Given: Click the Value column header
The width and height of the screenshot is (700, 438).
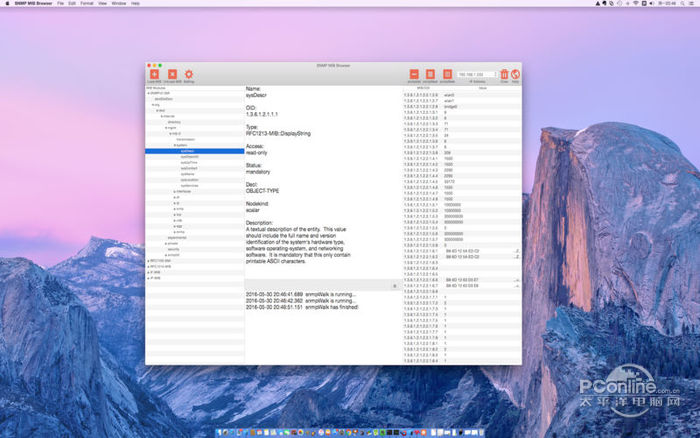Looking at the screenshot, I should [482, 88].
